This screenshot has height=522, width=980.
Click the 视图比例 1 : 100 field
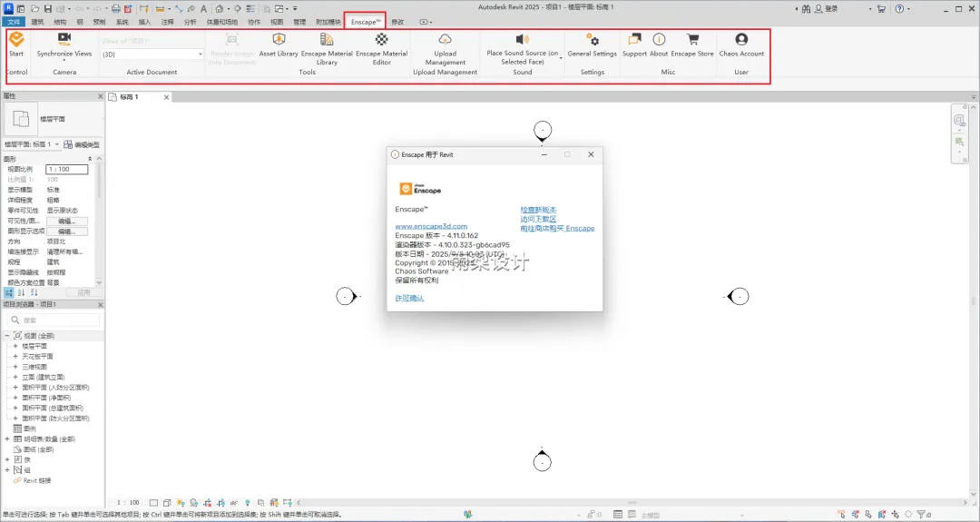point(67,170)
